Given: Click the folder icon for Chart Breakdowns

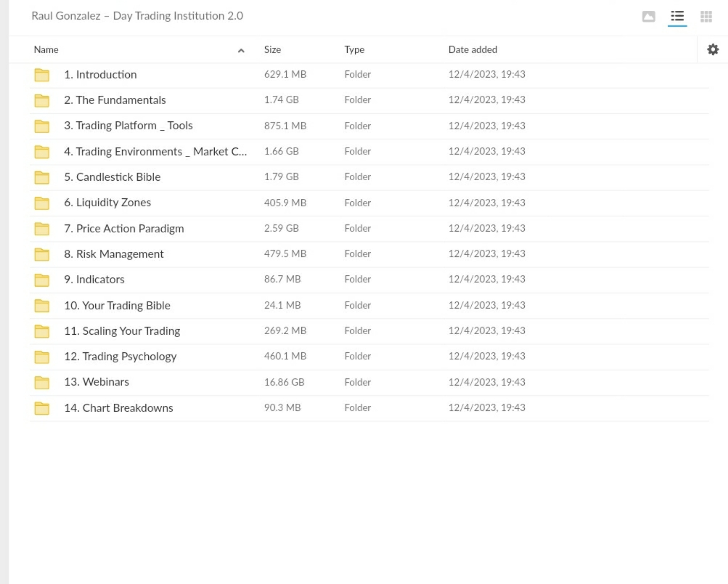Looking at the screenshot, I should click(42, 408).
